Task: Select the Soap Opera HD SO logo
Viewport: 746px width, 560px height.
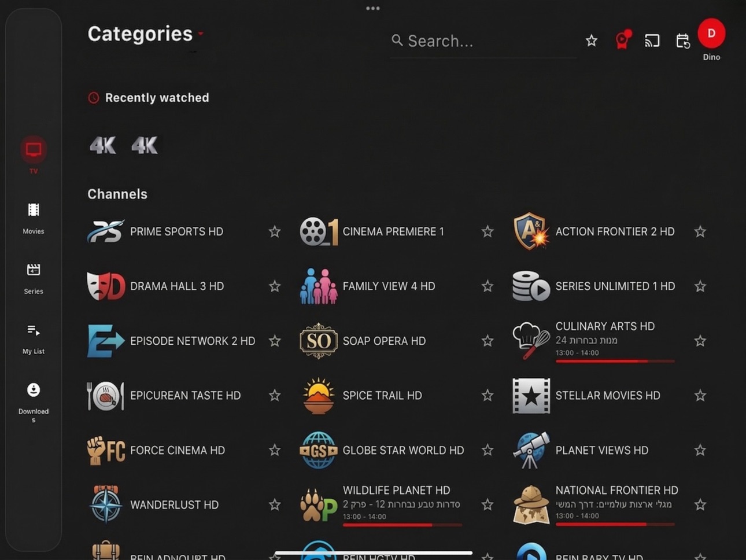Action: click(319, 341)
